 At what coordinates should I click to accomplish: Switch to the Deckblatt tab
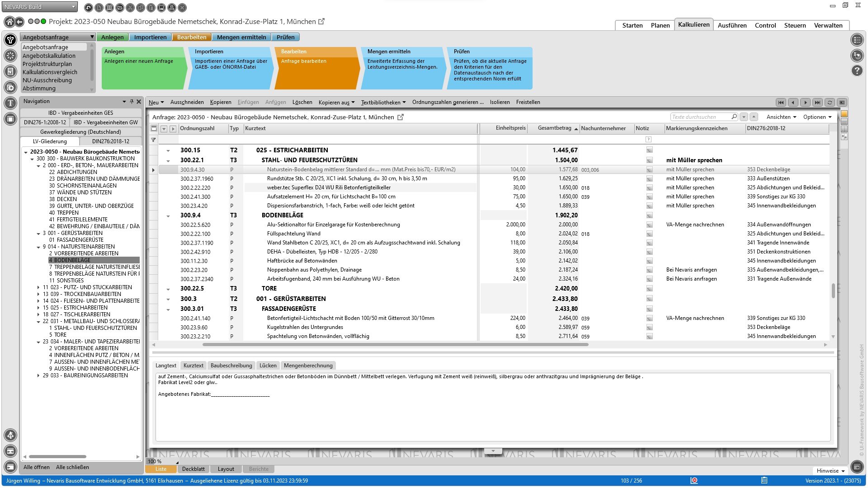point(193,469)
